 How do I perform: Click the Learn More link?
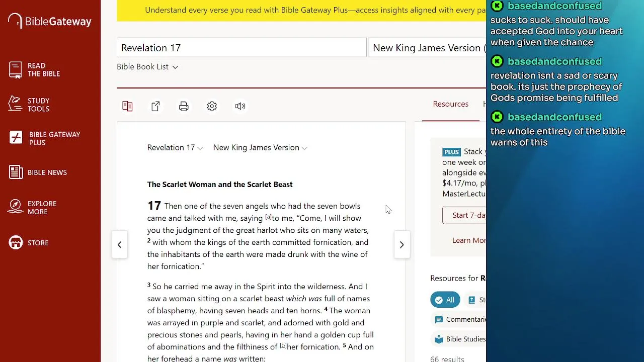click(469, 240)
